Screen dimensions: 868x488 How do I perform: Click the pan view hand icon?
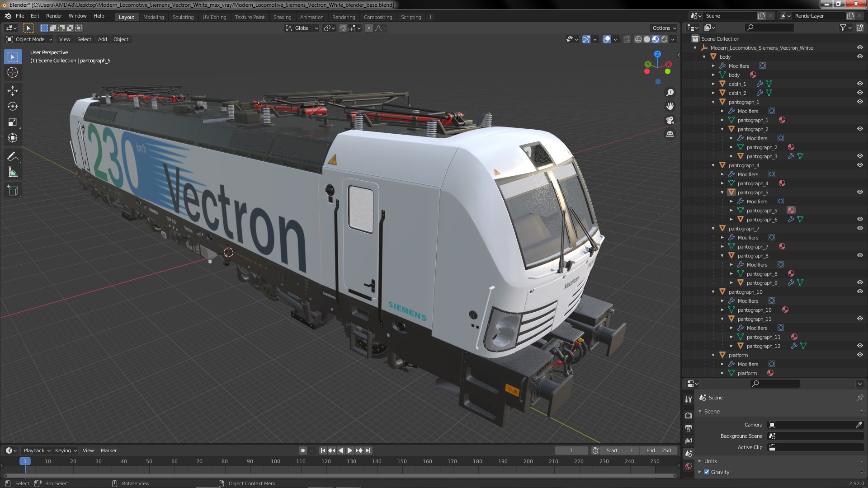pos(670,106)
